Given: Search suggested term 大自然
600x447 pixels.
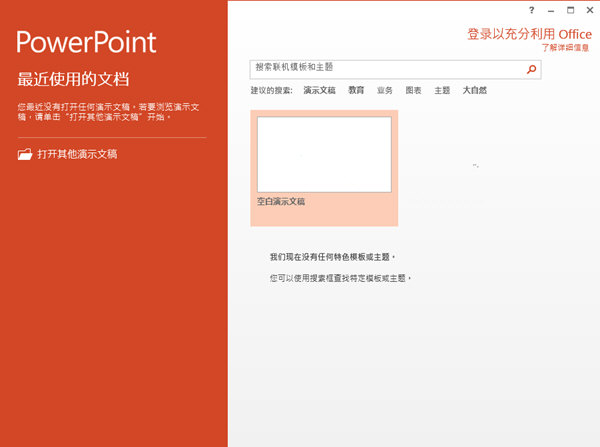Looking at the screenshot, I should (474, 90).
